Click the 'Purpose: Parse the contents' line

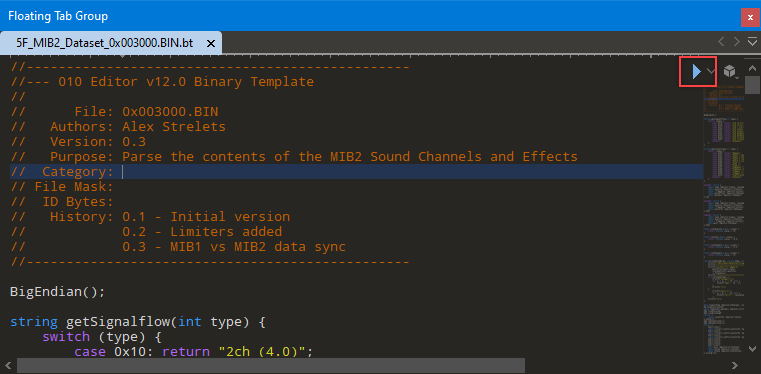point(294,157)
